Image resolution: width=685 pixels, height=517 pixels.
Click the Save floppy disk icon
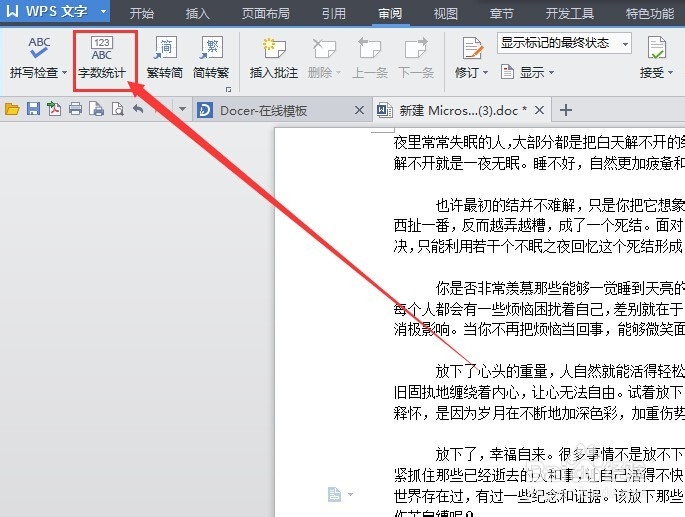[33, 109]
